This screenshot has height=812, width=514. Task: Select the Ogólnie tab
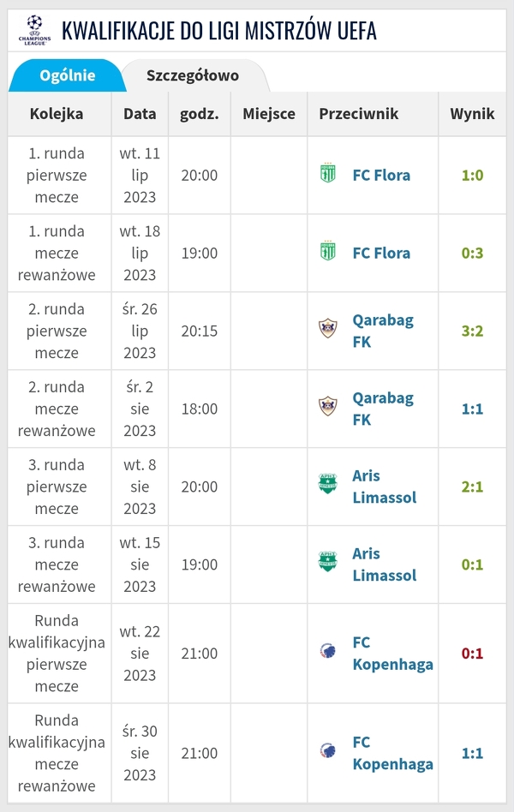tap(68, 75)
